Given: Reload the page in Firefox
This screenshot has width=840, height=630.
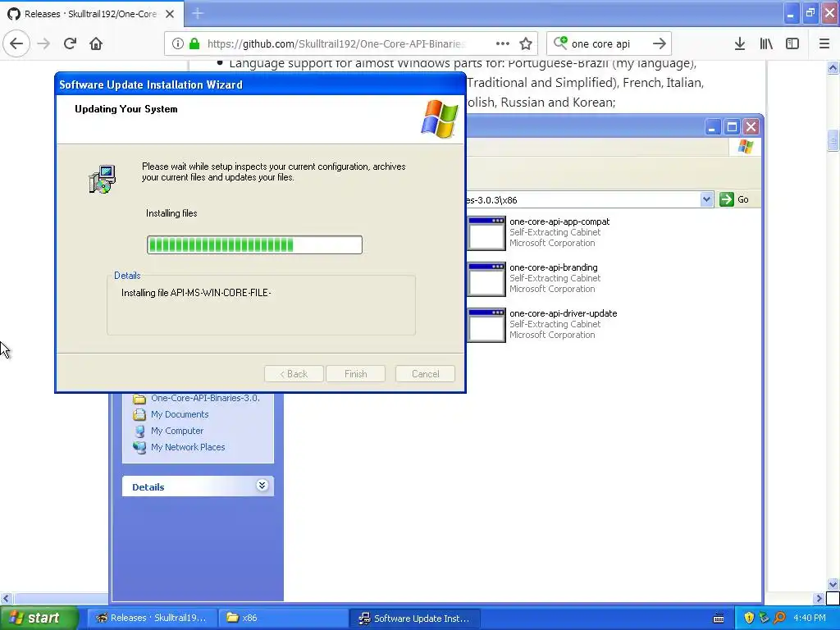Looking at the screenshot, I should click(x=70, y=43).
